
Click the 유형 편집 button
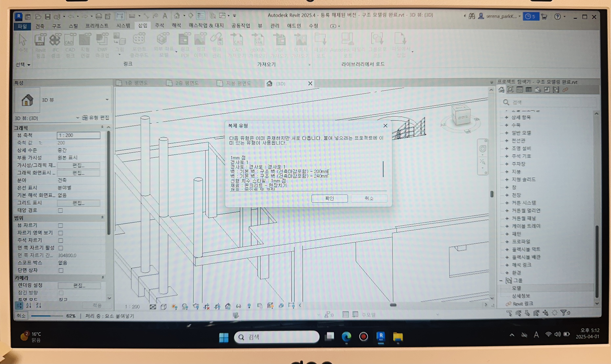(x=96, y=118)
